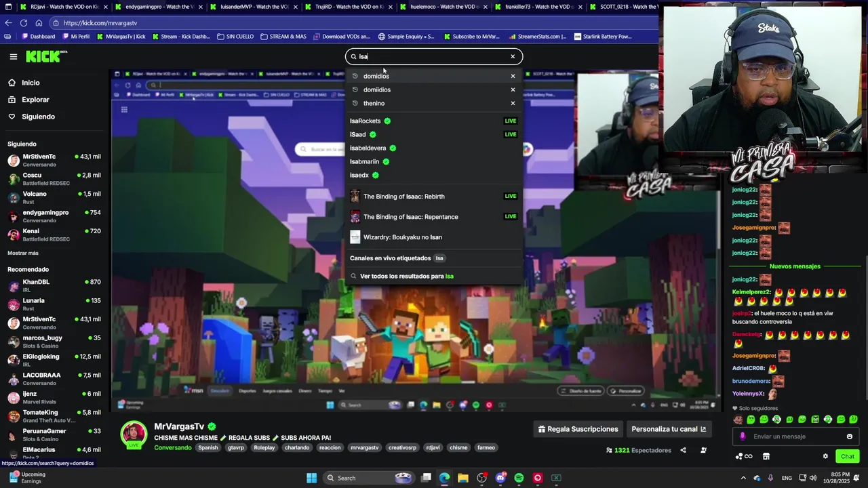Open chat settings gear
This screenshot has width=868, height=488.
[x=825, y=456]
